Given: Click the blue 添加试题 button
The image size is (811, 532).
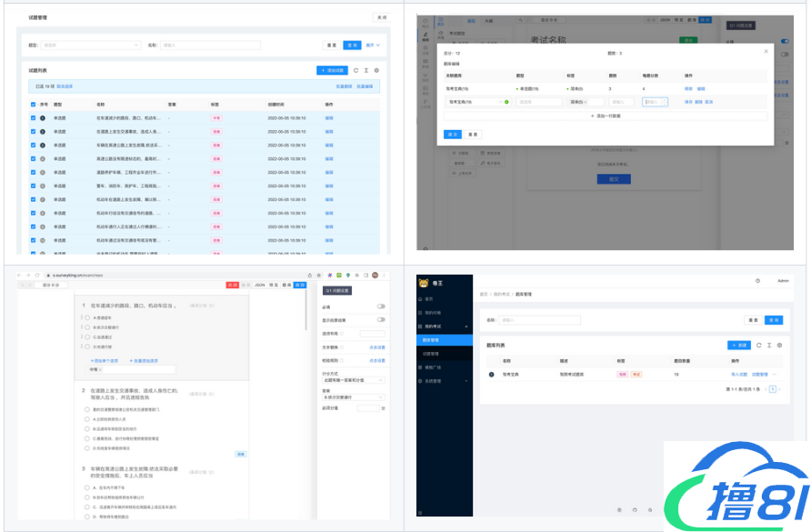Looking at the screenshot, I should [332, 70].
